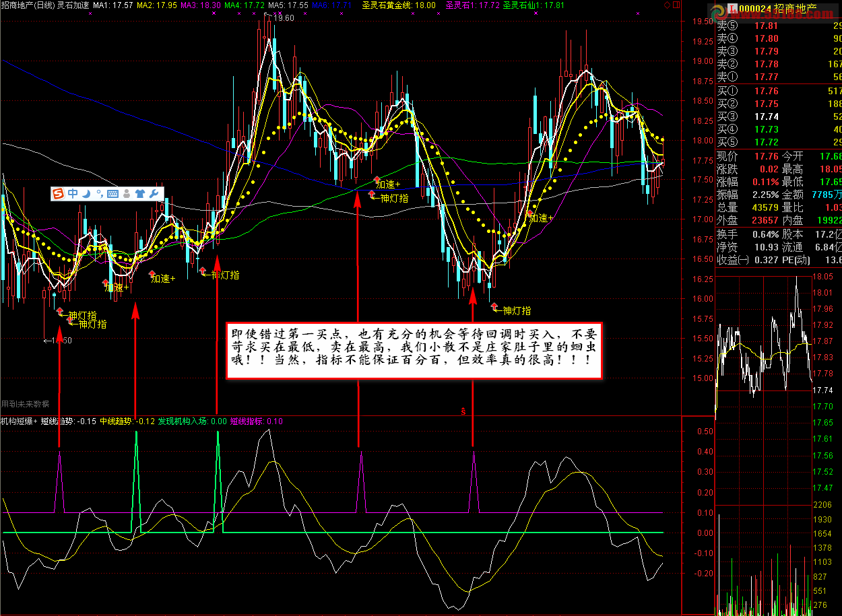Click the MA4: 17.72 label
Screen dimensions: 842x616
[x=245, y=5]
